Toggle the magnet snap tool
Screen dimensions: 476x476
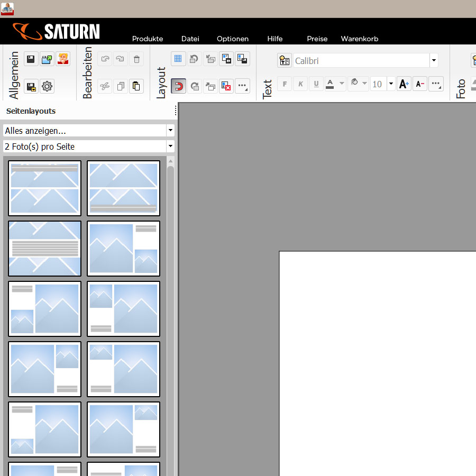pyautogui.click(x=178, y=86)
